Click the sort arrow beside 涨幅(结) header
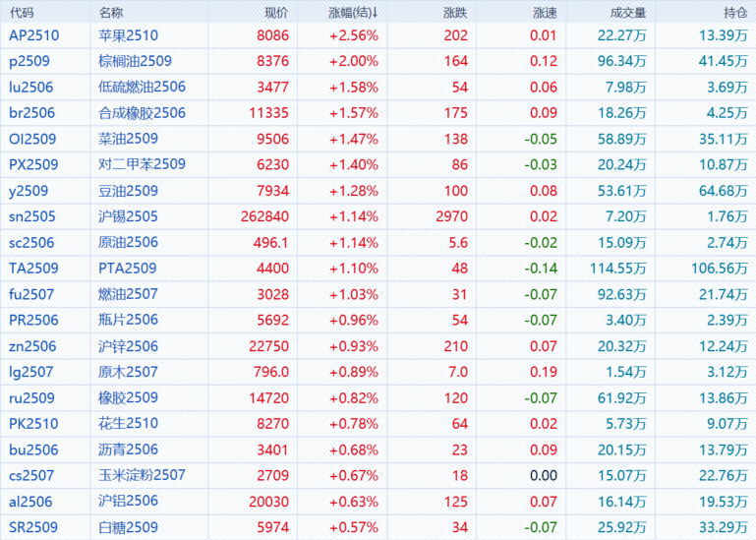This screenshot has height=540, width=756. tap(375, 13)
